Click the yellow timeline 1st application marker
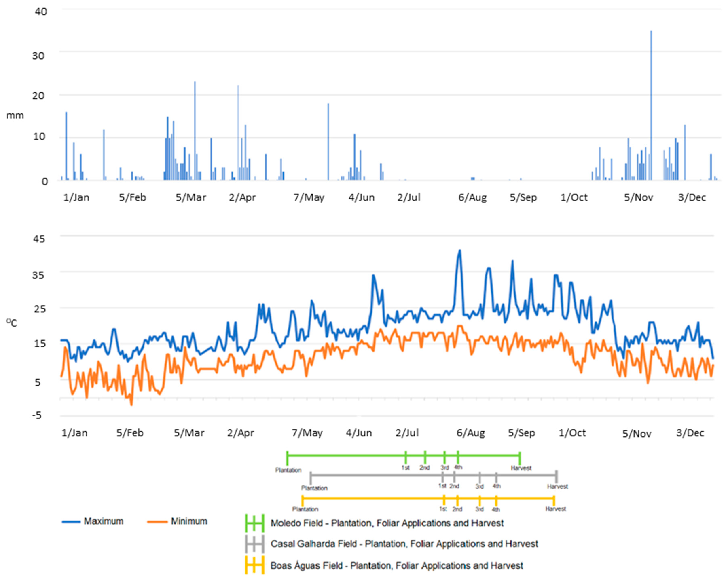 (x=444, y=500)
